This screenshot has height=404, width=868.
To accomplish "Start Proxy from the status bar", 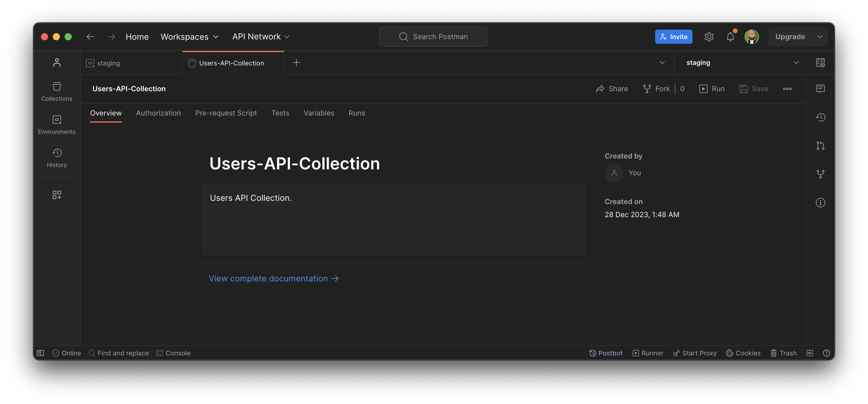I will (x=695, y=353).
